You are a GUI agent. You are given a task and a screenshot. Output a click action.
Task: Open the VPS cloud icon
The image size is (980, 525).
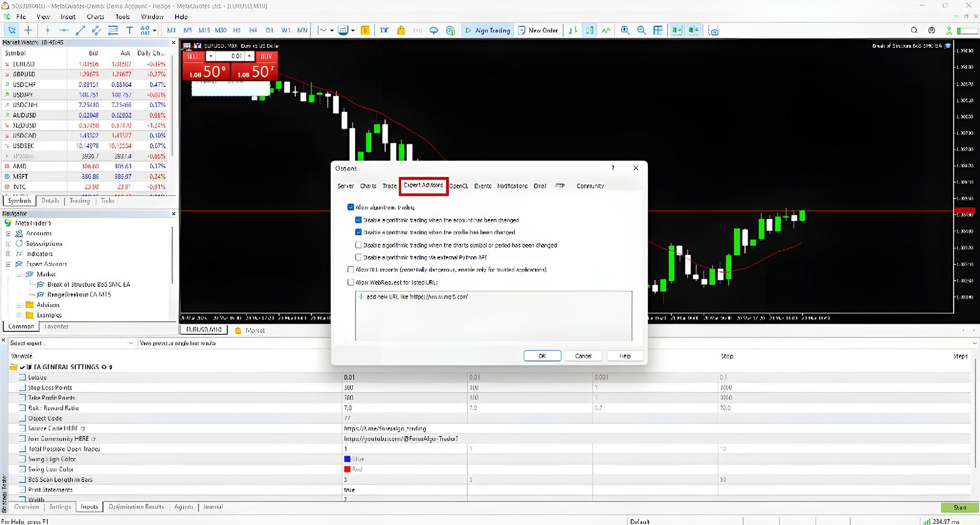[x=434, y=30]
